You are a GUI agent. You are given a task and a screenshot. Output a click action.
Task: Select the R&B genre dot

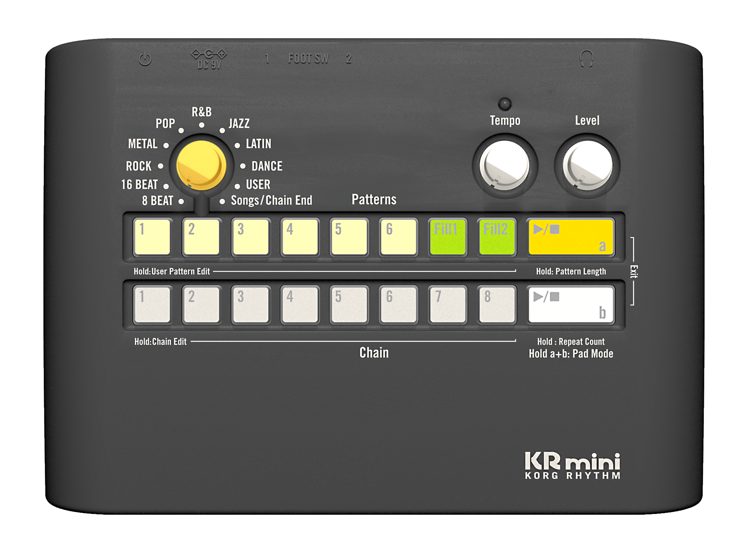[x=202, y=125]
